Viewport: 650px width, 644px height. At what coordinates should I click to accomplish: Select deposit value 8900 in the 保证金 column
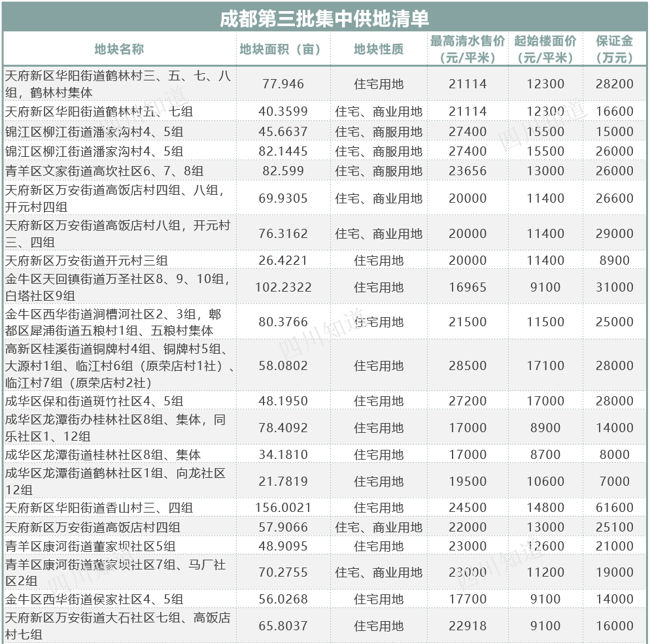tap(614, 260)
